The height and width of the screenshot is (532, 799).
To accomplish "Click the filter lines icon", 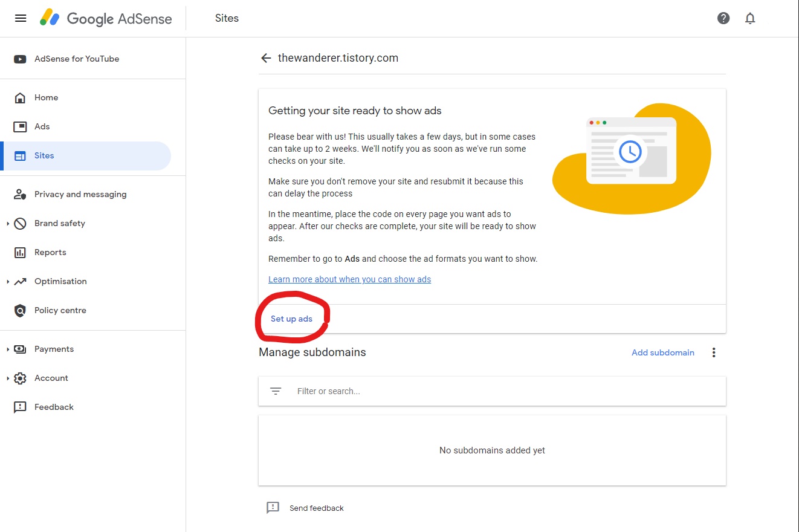I will 276,391.
